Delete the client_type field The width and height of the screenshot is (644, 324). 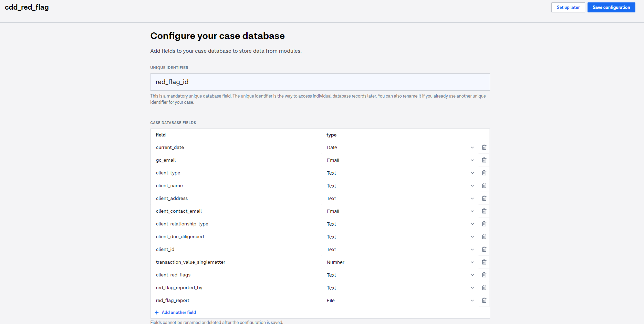[484, 173]
